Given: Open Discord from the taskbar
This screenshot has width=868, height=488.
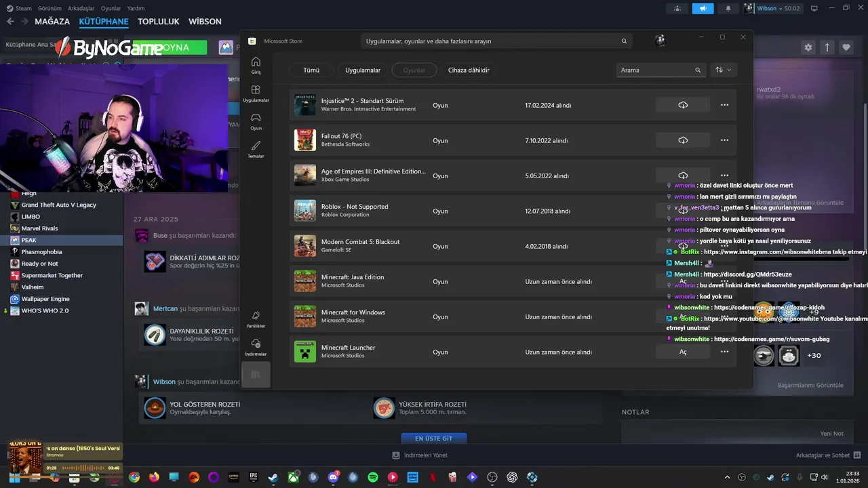Looking at the screenshot, I should [x=333, y=477].
